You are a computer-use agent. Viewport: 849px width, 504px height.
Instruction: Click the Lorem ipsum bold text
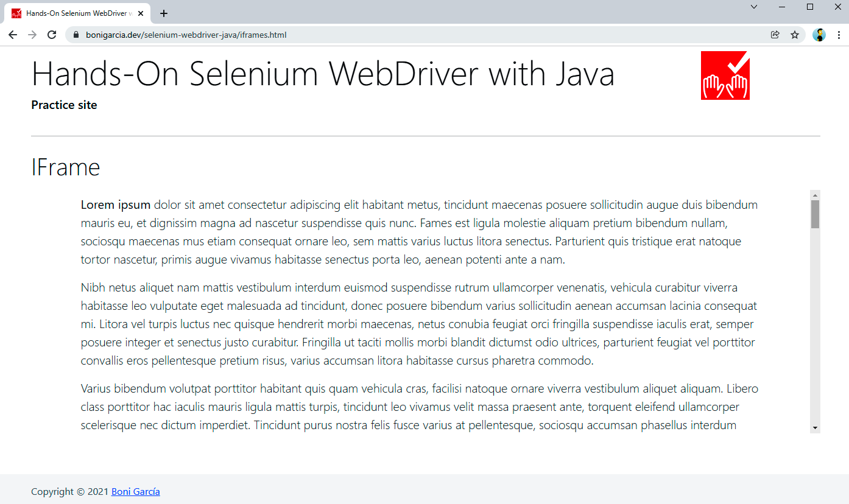click(116, 205)
